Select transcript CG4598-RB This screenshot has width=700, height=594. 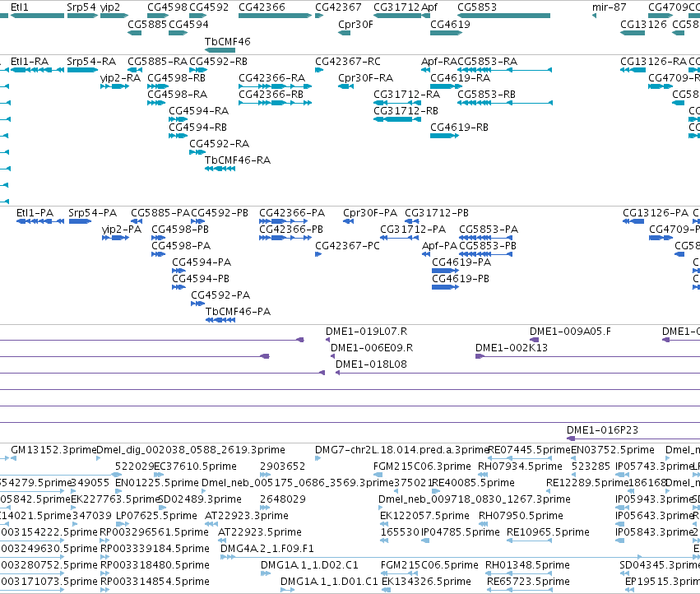(156, 86)
